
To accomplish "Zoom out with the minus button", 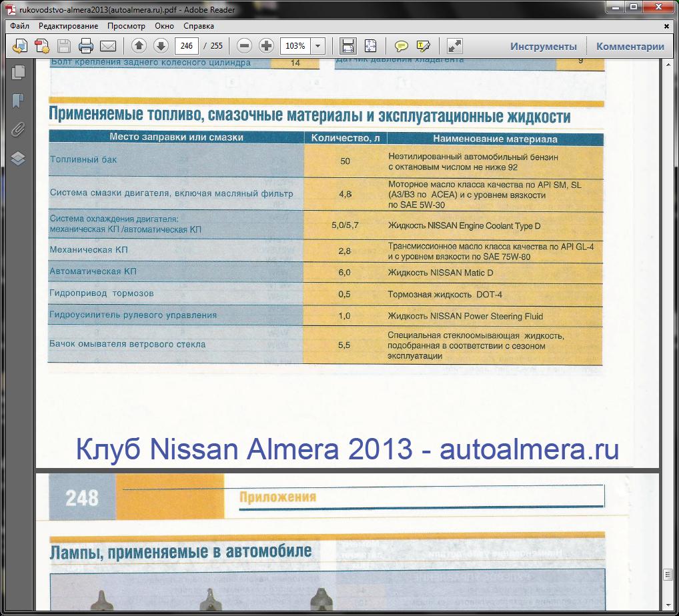I will pos(245,45).
